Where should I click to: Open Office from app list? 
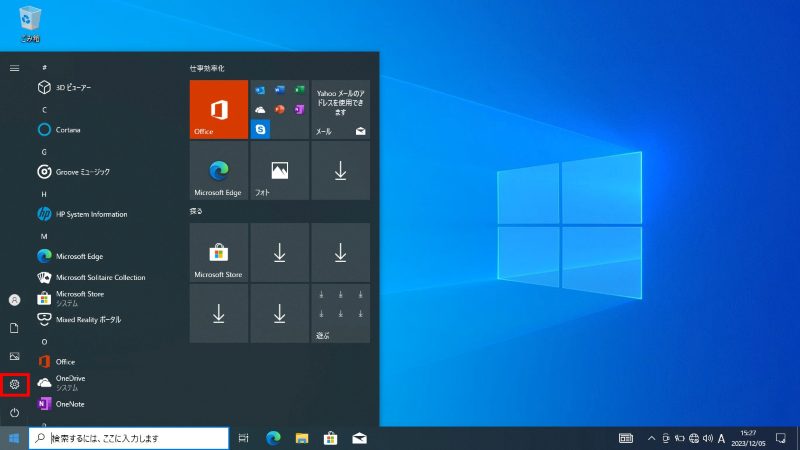coord(107,361)
